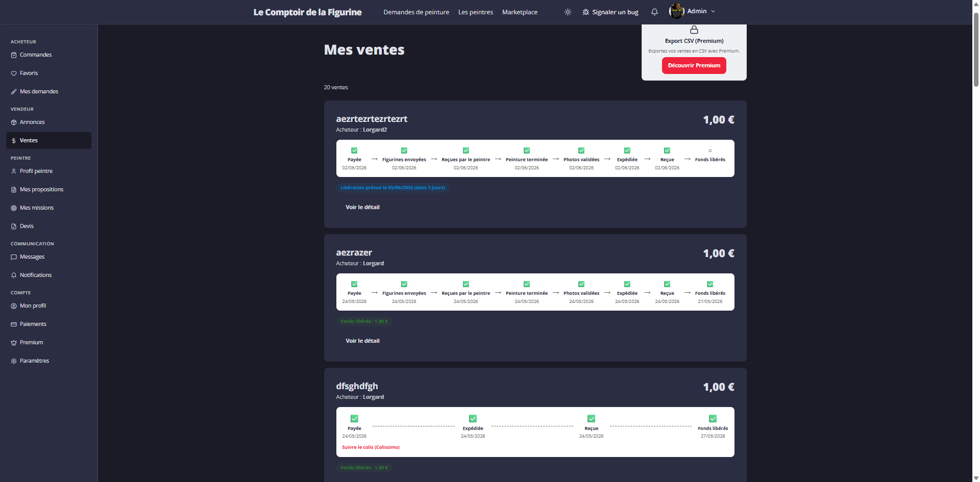The width and height of the screenshot is (980, 482).
Task: Follow the Suivre le colis (Colissimo) link
Action: click(x=371, y=447)
